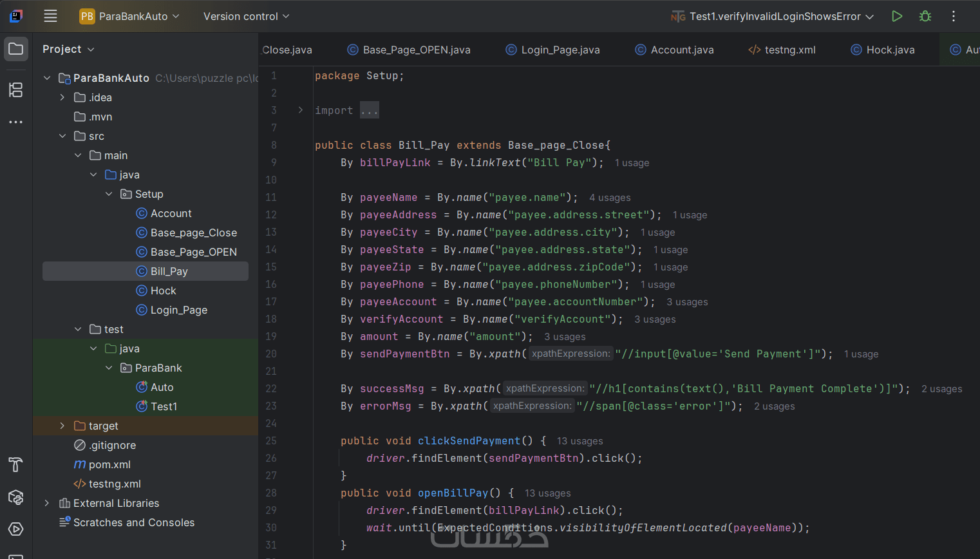Image resolution: width=980 pixels, height=559 pixels.
Task: Open pom.xml in project tree
Action: [109, 464]
